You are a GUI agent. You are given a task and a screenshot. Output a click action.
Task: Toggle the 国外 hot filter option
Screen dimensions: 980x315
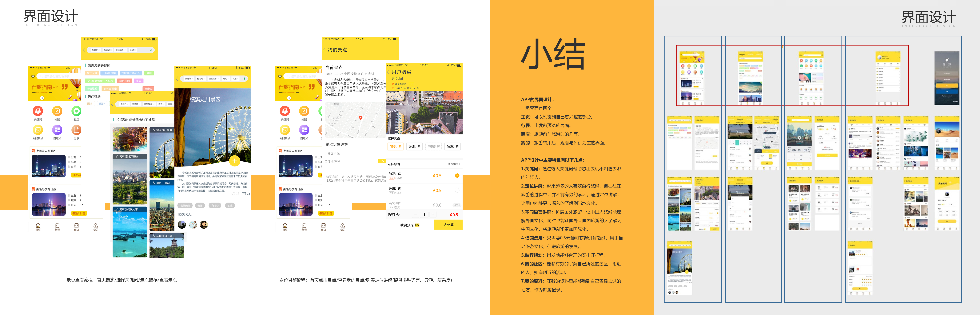coord(102,103)
